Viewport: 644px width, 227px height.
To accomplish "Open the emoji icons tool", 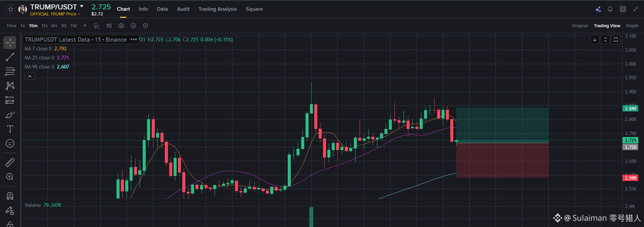I will click(10, 143).
